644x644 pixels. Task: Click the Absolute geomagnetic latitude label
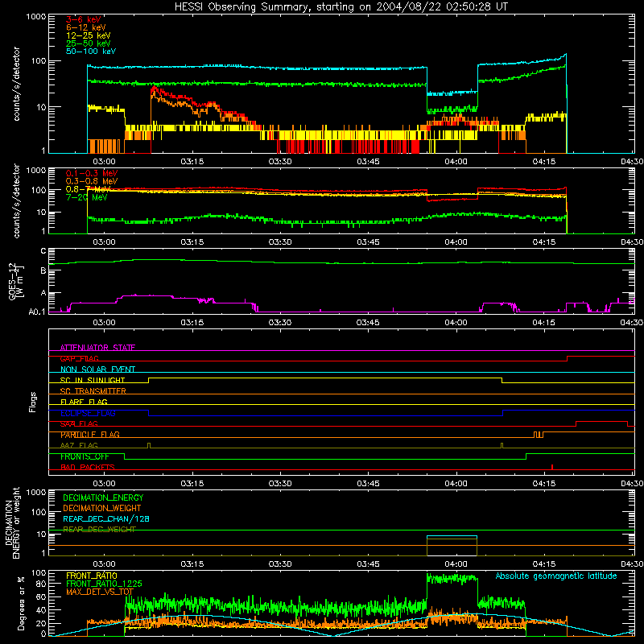point(556,576)
